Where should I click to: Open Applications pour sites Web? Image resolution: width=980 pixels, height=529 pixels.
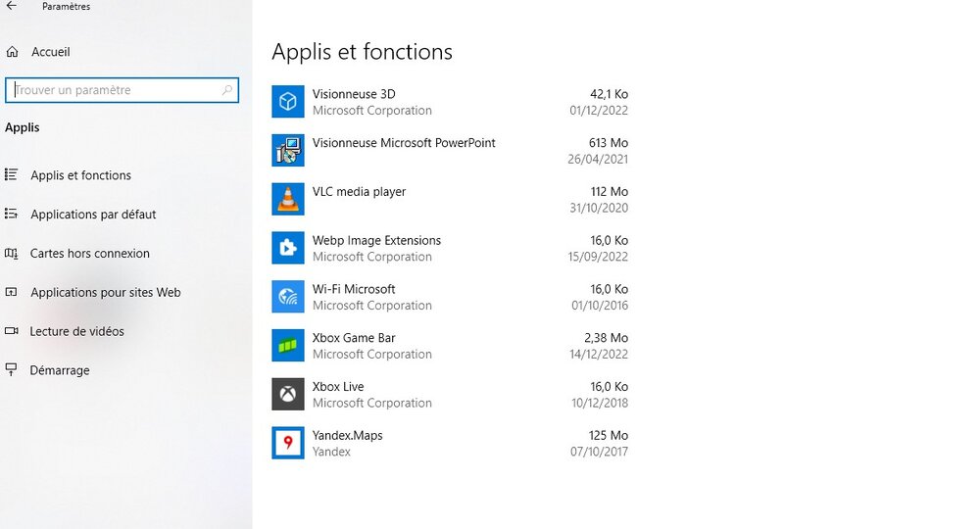105,293
